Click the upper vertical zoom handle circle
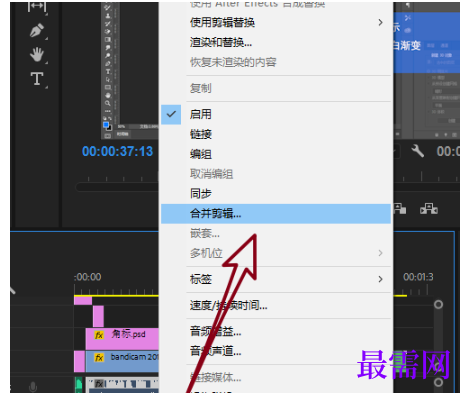This screenshot has height=396, width=469. point(438,304)
